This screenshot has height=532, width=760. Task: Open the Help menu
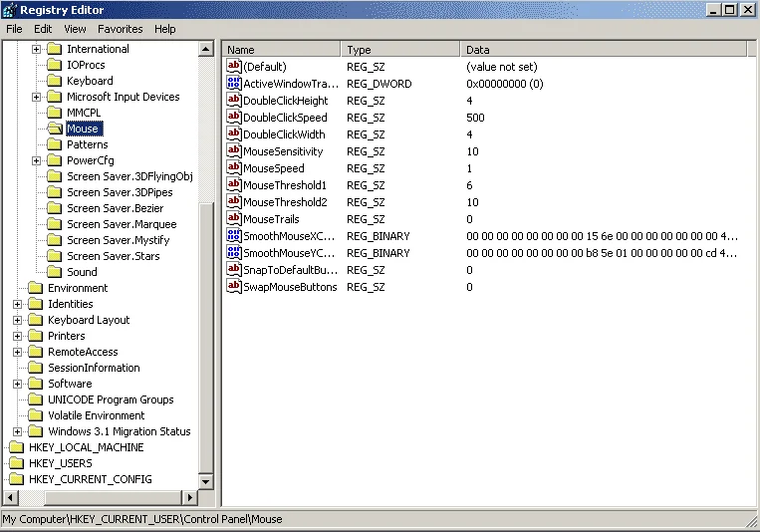(x=164, y=29)
